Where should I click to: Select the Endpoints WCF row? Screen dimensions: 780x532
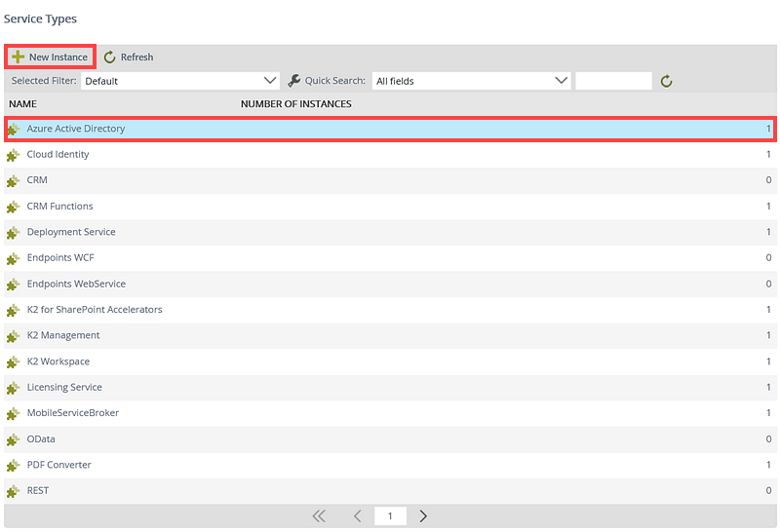pos(390,258)
